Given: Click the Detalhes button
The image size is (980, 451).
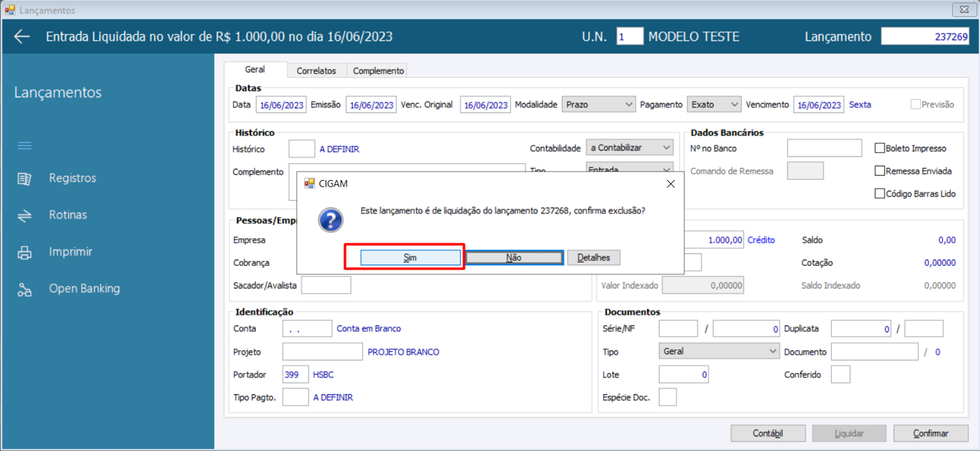Looking at the screenshot, I should (x=594, y=257).
